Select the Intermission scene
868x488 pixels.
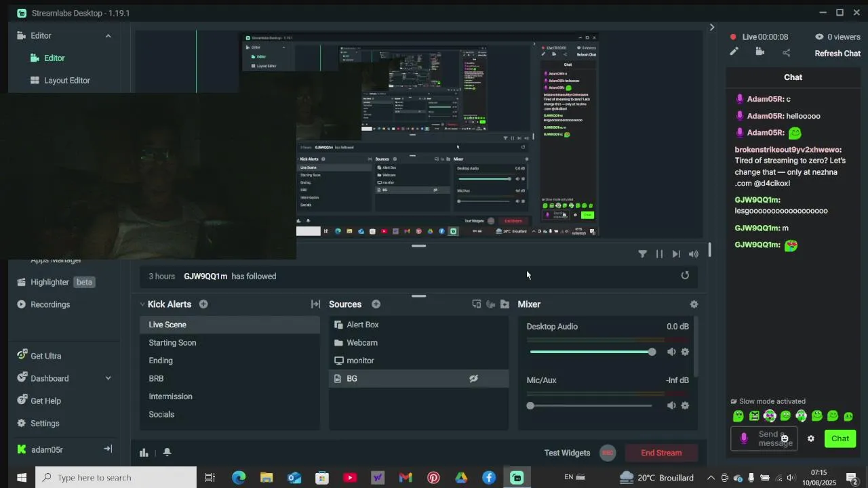click(230, 396)
